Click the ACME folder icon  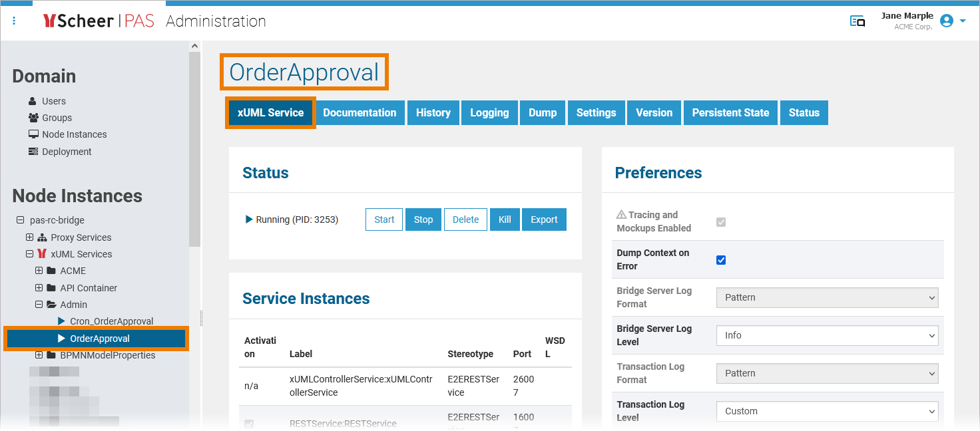(x=51, y=271)
